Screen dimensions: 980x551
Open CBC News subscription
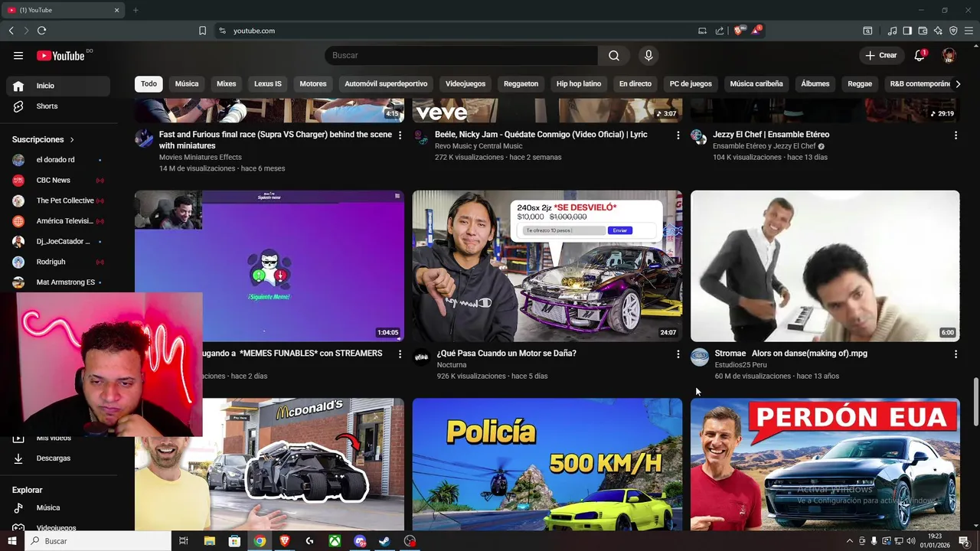(57, 181)
